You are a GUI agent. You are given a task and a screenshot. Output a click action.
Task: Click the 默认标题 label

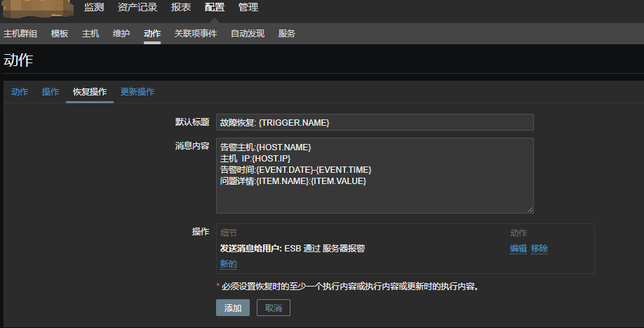click(x=192, y=122)
